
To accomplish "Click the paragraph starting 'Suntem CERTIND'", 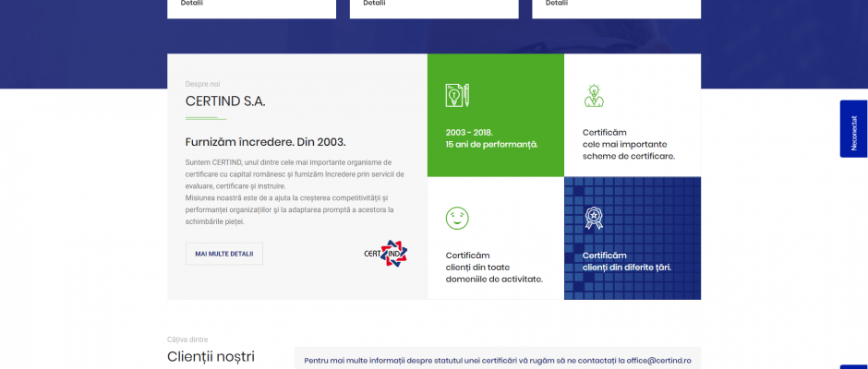I will (295, 174).
